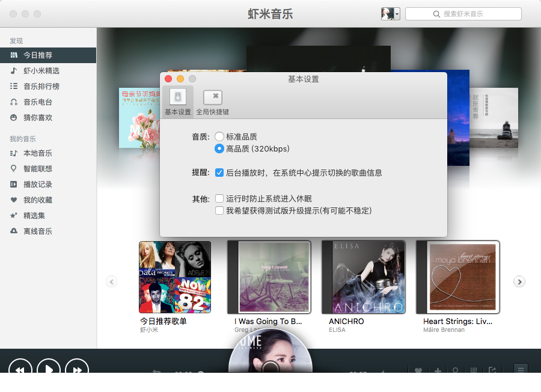Open the 就是青春 beach banner
The image size is (541, 392).
[x=494, y=118]
